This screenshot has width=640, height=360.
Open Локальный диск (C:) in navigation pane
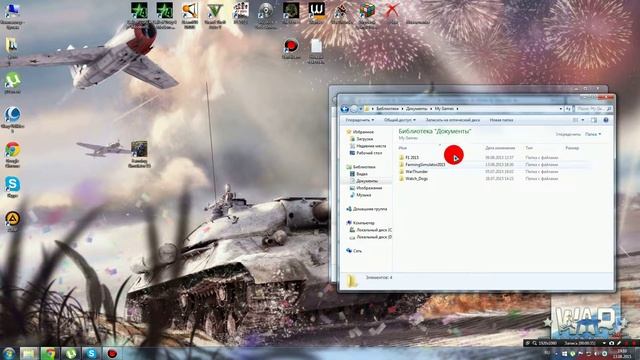coord(371,230)
